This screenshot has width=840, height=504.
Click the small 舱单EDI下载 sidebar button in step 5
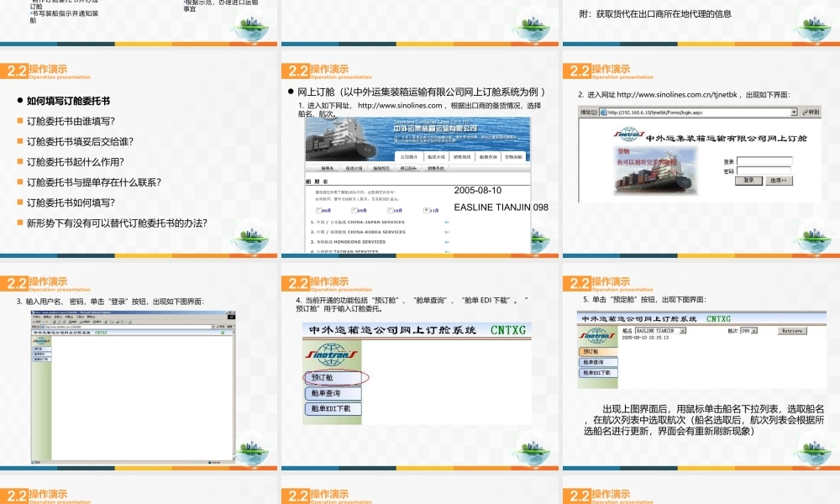click(597, 373)
